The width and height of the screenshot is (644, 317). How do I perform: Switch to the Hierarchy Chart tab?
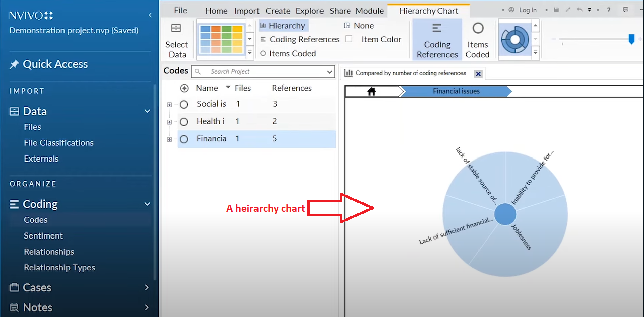[x=429, y=11]
